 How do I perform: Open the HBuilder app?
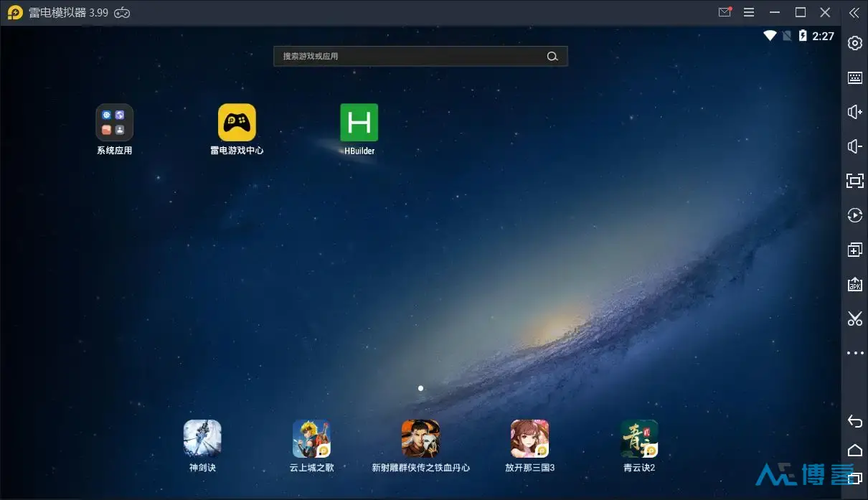(359, 122)
